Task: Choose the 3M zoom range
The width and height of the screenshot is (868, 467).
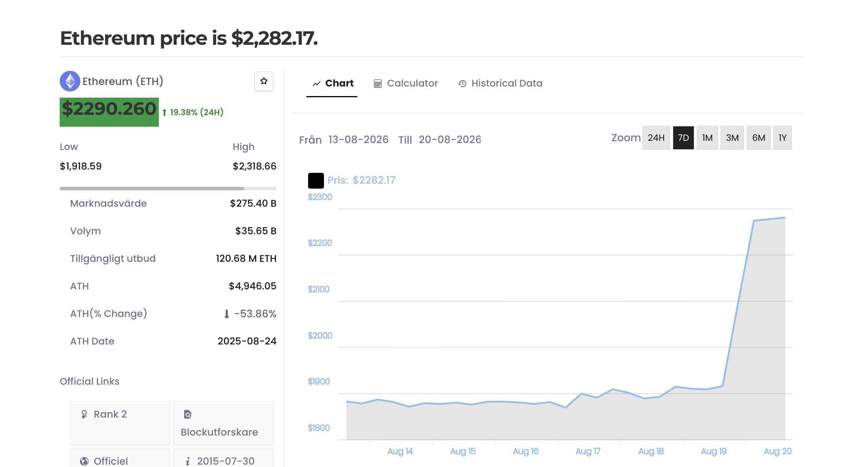Action: pos(732,138)
